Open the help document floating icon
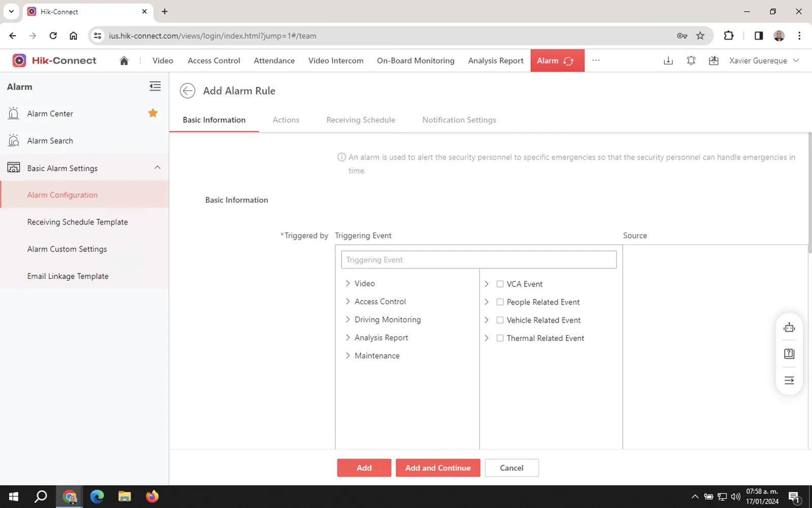The image size is (812, 508). tap(789, 354)
